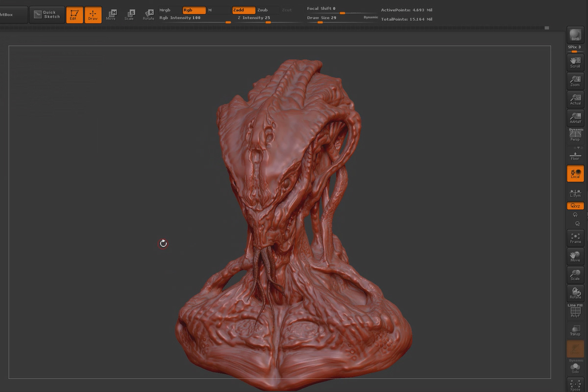
Task: Switch to Zsub sculpt mode
Action: tap(268, 10)
